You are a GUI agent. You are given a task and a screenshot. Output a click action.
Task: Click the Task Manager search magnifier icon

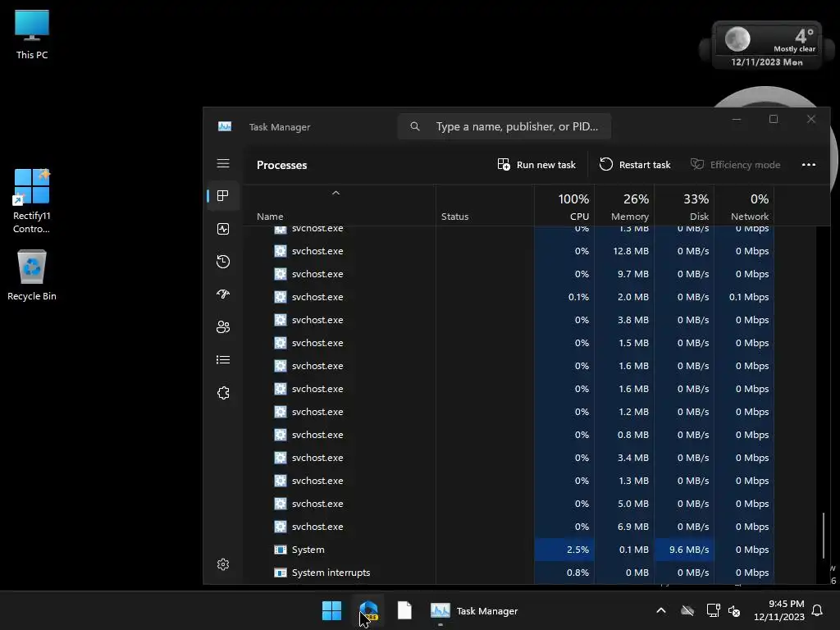tap(414, 126)
